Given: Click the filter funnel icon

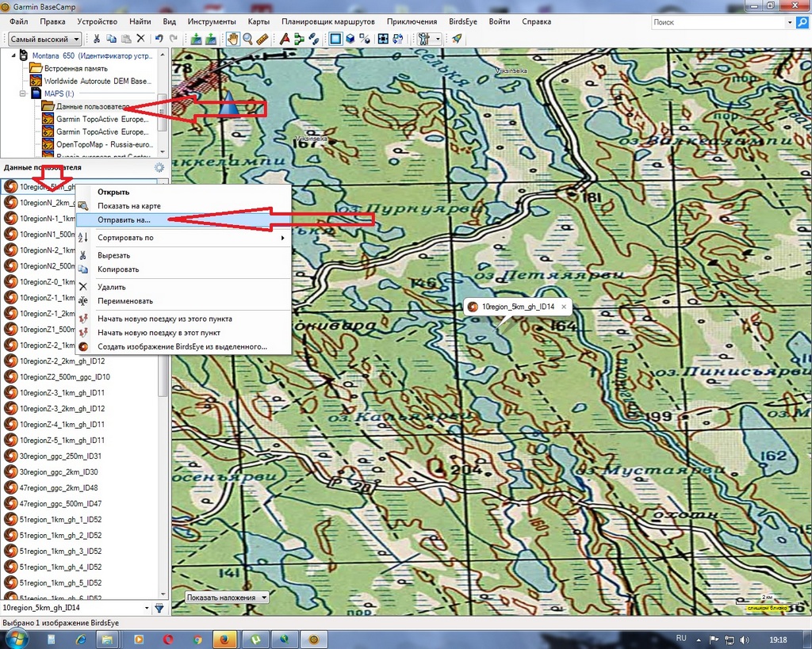Looking at the screenshot, I should 159,608.
